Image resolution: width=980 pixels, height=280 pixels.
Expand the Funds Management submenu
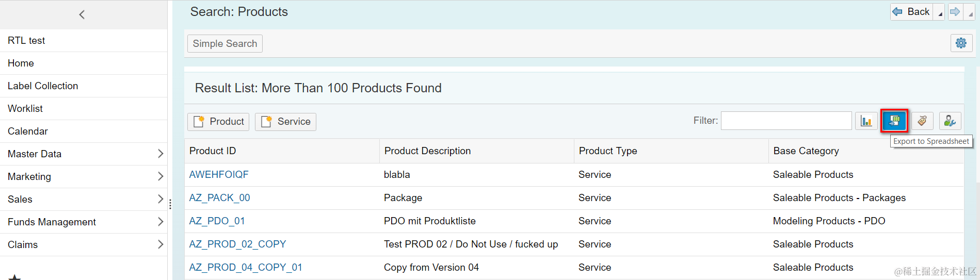click(160, 222)
